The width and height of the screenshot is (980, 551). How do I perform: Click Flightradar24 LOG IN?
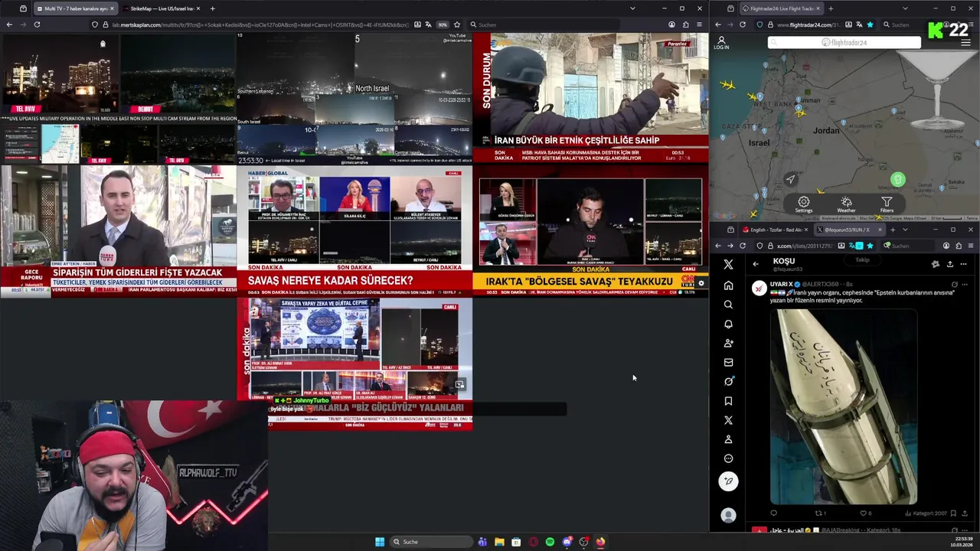tap(721, 43)
